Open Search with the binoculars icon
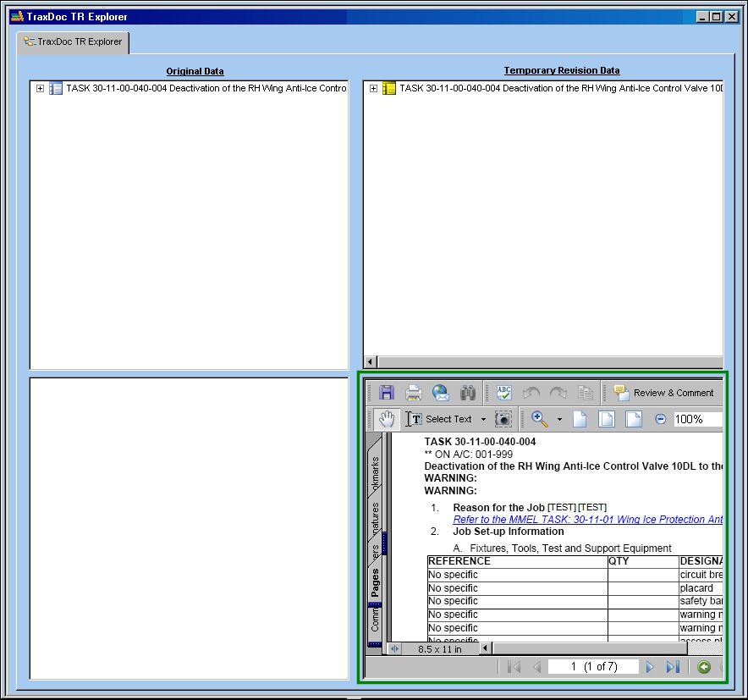 click(x=467, y=393)
